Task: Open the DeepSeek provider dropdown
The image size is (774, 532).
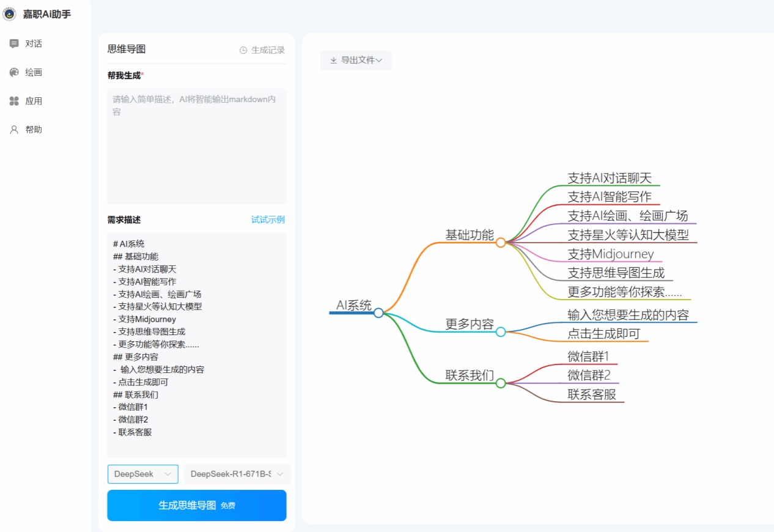Action: click(x=142, y=474)
